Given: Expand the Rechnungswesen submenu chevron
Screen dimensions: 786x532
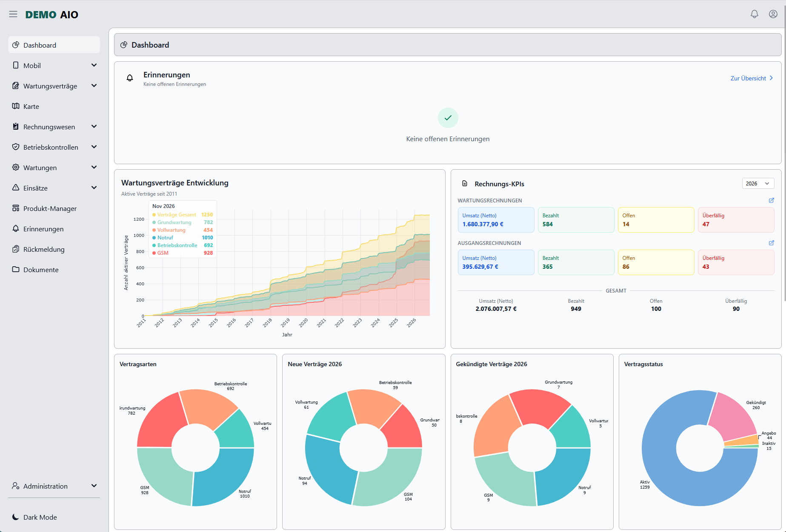Looking at the screenshot, I should click(94, 127).
